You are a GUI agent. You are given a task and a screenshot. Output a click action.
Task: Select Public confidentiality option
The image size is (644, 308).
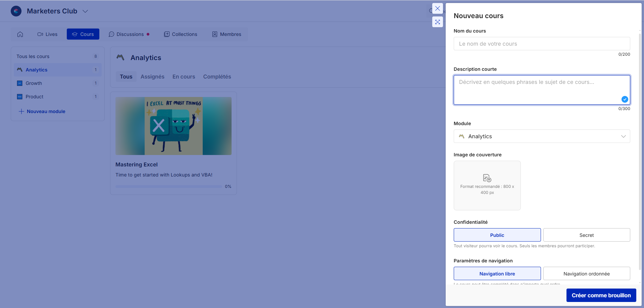click(497, 235)
